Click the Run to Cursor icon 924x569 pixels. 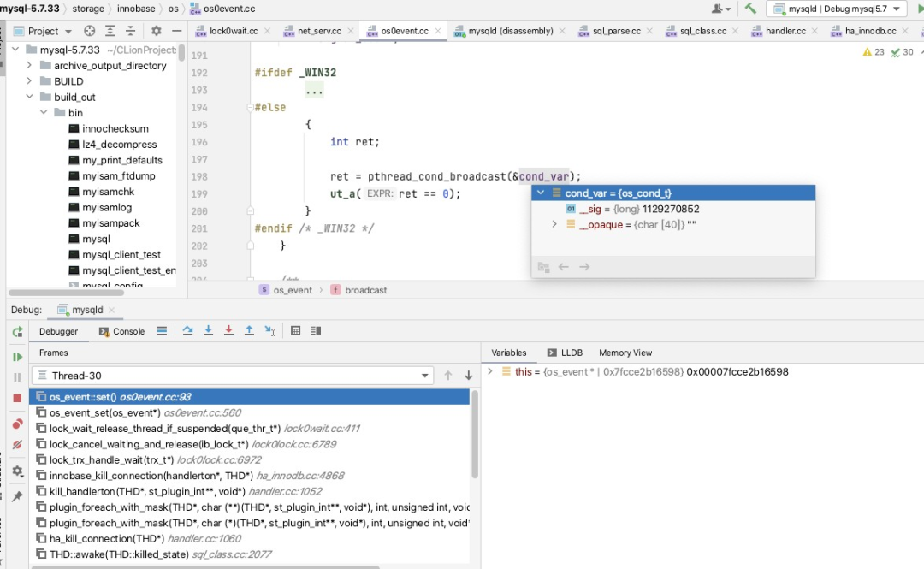269,331
